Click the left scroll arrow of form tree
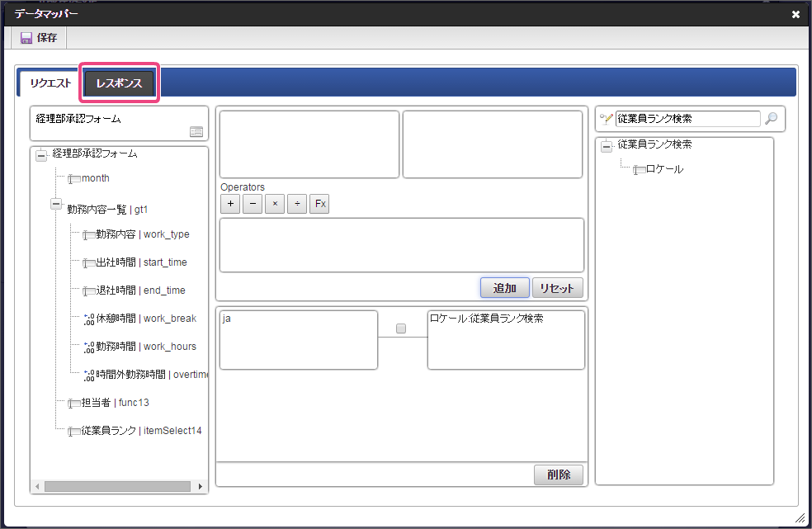The height and width of the screenshot is (529, 812). pyautogui.click(x=37, y=487)
